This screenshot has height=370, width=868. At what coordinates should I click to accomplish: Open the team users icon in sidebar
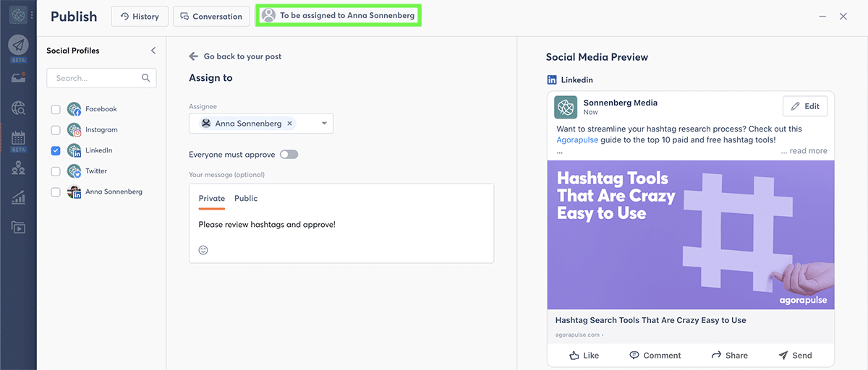[x=18, y=168]
